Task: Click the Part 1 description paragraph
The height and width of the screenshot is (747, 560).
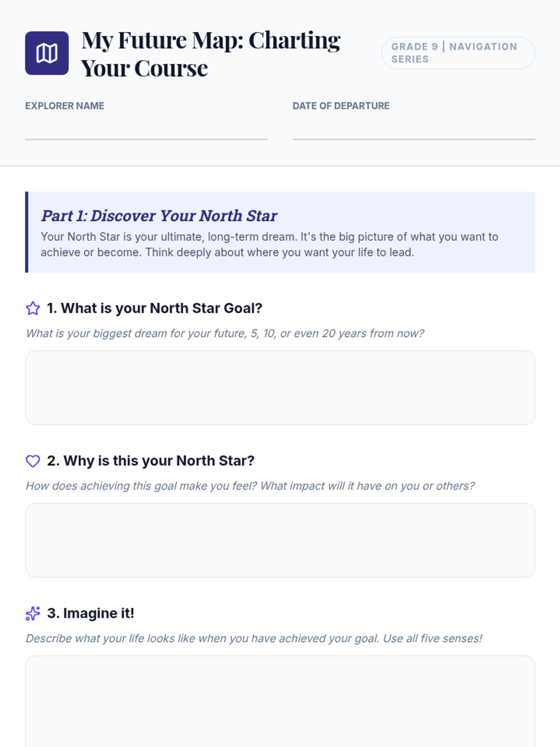Action: click(x=269, y=245)
